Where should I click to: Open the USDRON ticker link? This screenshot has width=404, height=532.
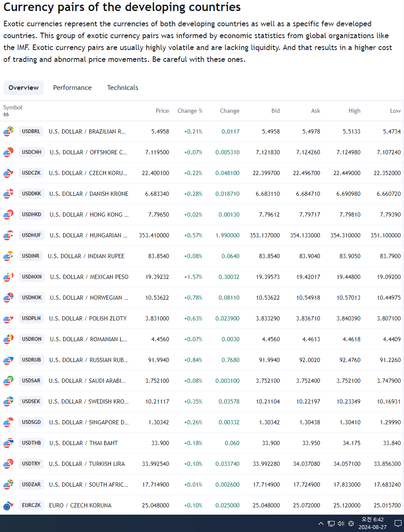point(32,339)
